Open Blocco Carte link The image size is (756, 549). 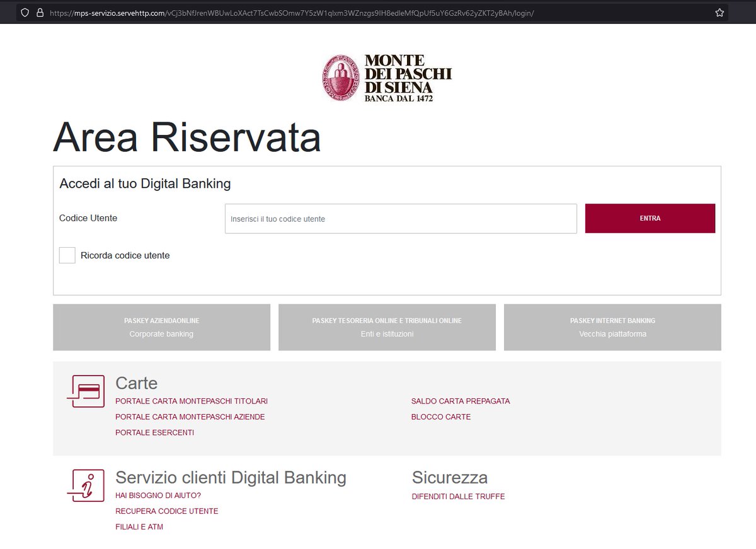point(441,417)
